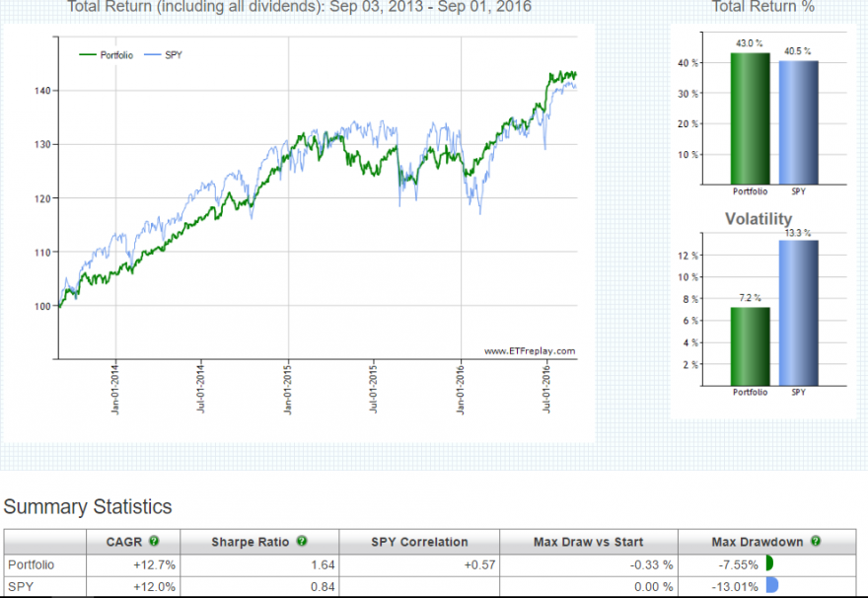Click the Jul-01-2016 axis date label
The width and height of the screenshot is (868, 598).
pyautogui.click(x=546, y=387)
